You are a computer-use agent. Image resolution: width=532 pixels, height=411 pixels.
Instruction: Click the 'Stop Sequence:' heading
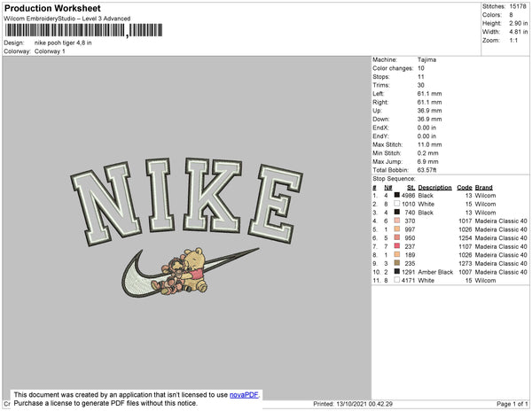pos(394,179)
